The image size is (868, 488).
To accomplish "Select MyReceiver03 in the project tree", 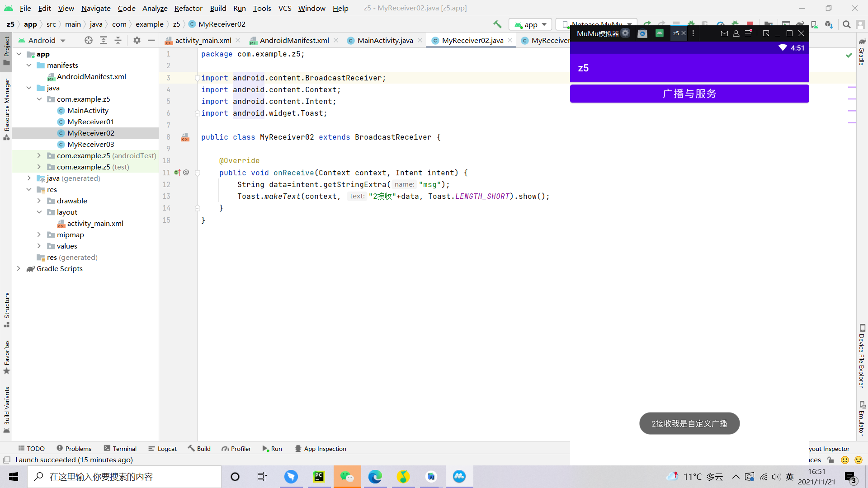I will pyautogui.click(x=90, y=144).
